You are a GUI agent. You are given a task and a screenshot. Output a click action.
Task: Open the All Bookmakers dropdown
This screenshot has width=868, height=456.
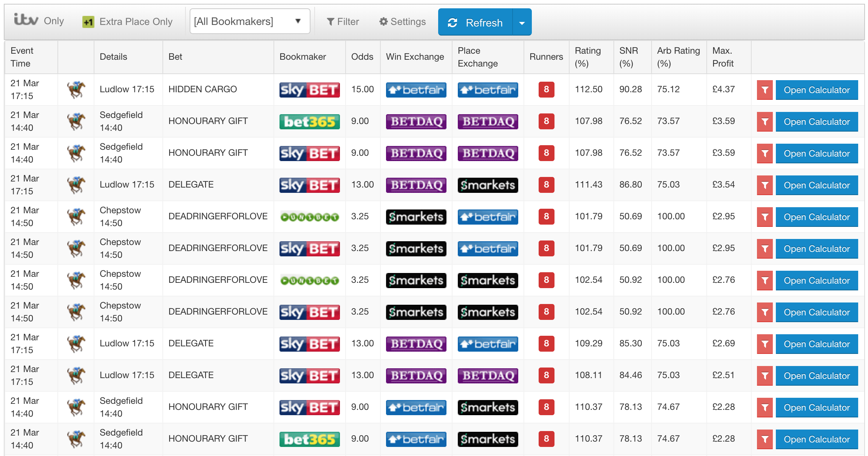click(249, 22)
